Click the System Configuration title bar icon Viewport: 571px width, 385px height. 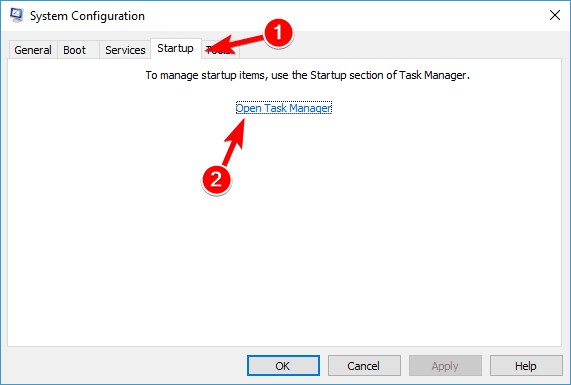[17, 15]
